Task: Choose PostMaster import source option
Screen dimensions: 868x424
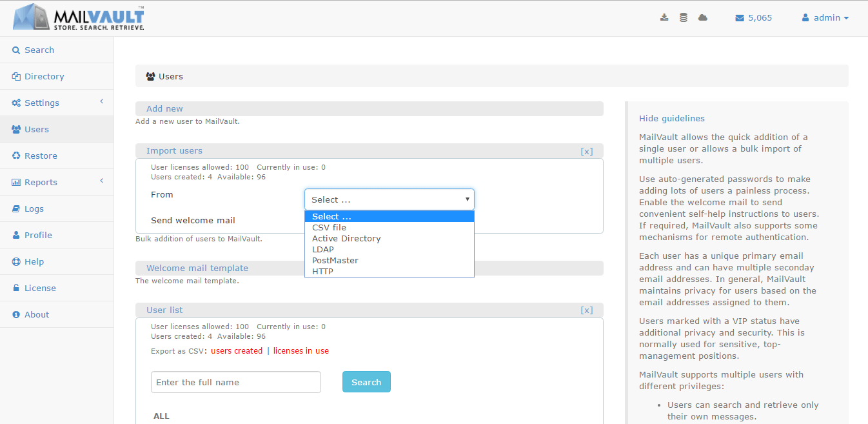Action: [390, 260]
